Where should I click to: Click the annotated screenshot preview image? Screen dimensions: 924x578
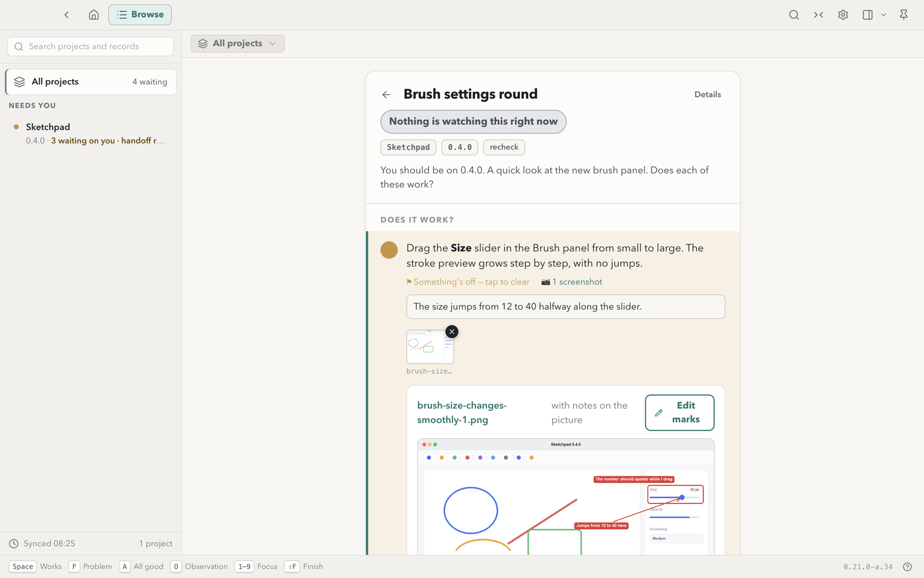click(x=566, y=497)
